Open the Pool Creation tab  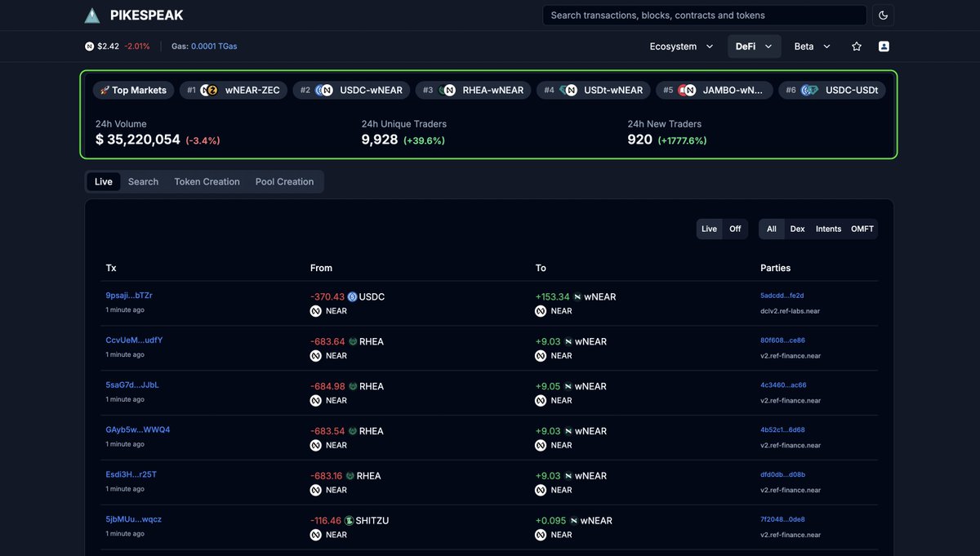pyautogui.click(x=284, y=181)
